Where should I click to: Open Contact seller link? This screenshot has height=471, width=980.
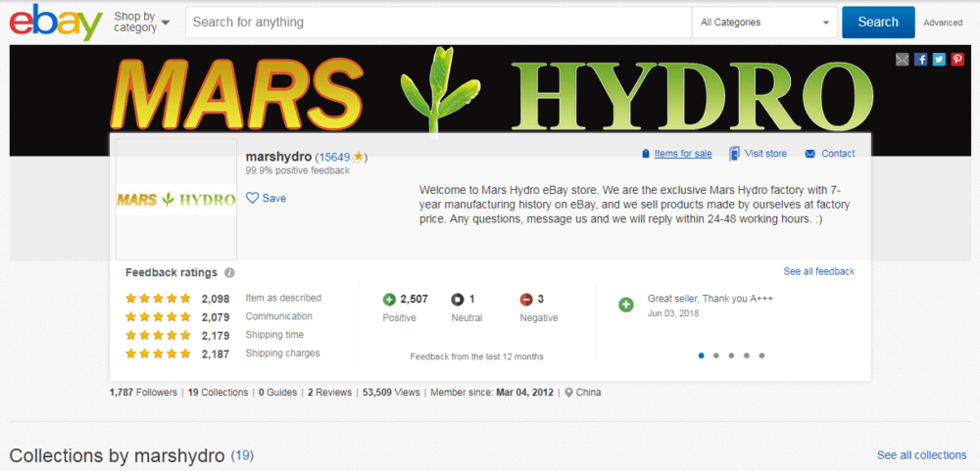coord(838,154)
